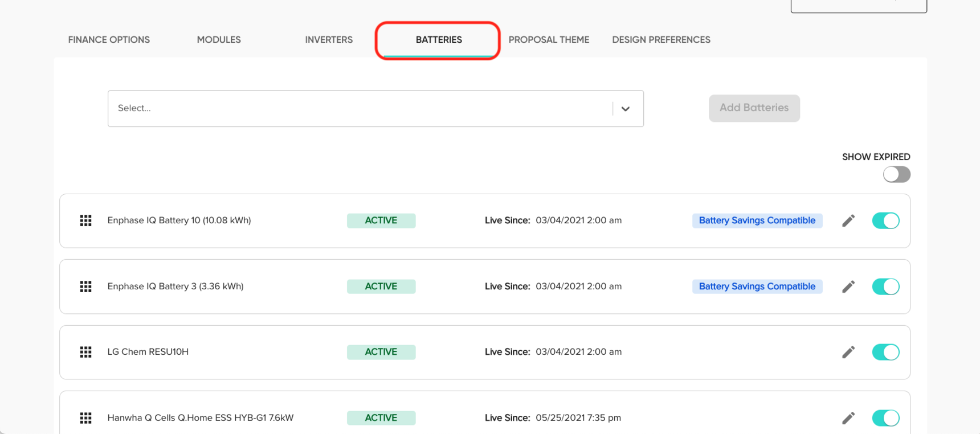
Task: Click Battery Savings Compatible tag on IQ Battery 3
Action: 757,286
